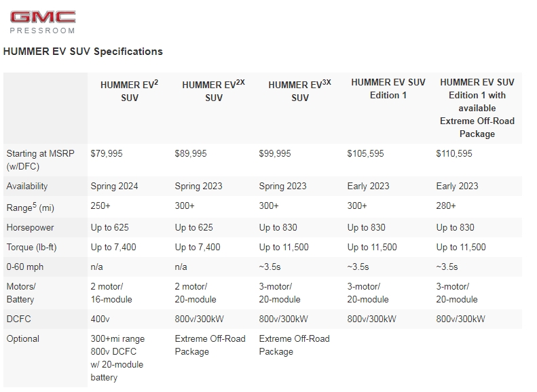
Task: Click the 300+mi range optional cell
Action: pos(117,358)
